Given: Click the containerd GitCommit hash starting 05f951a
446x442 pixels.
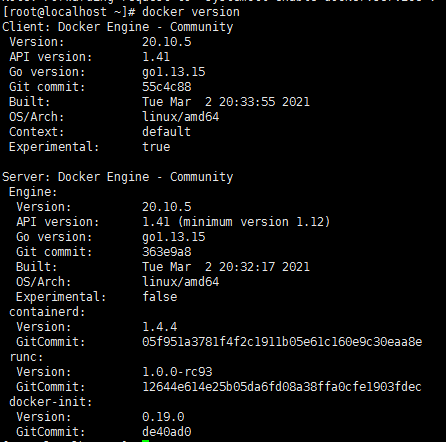Looking at the screenshot, I should (282, 342).
